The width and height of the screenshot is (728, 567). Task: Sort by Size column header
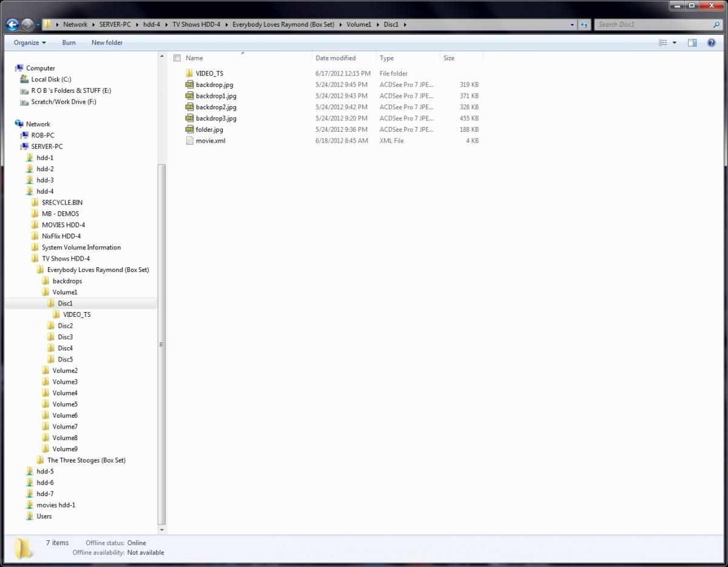(449, 58)
